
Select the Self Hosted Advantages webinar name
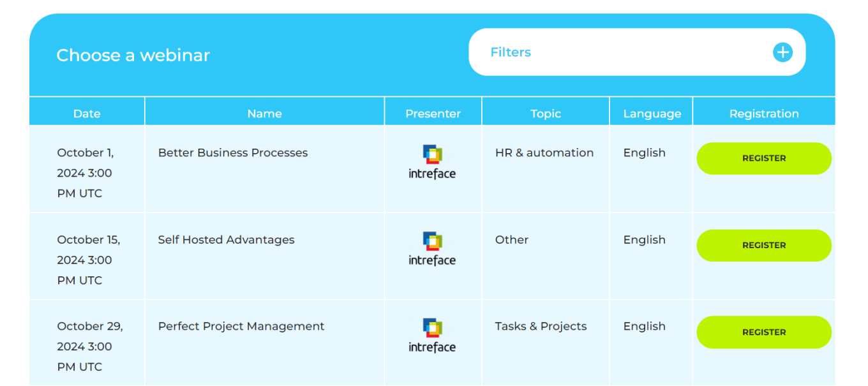(227, 239)
